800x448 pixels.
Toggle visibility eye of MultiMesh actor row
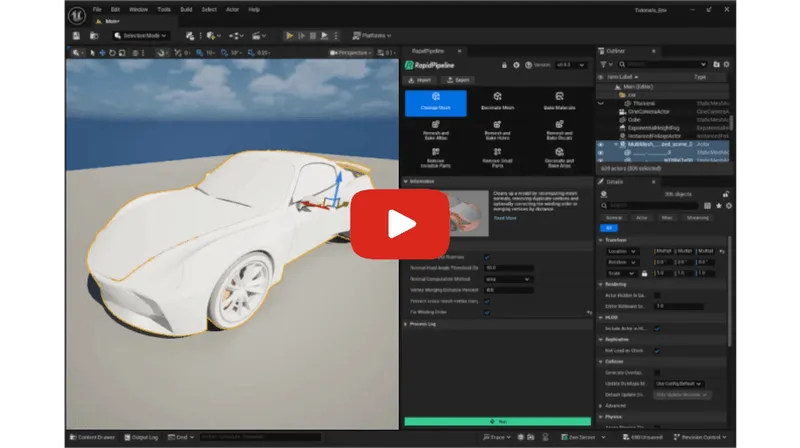[601, 144]
